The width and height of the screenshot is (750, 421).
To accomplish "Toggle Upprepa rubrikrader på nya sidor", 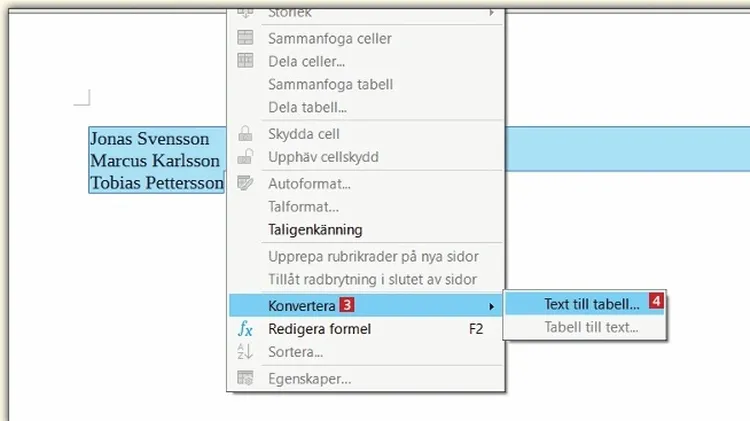I will [373, 257].
